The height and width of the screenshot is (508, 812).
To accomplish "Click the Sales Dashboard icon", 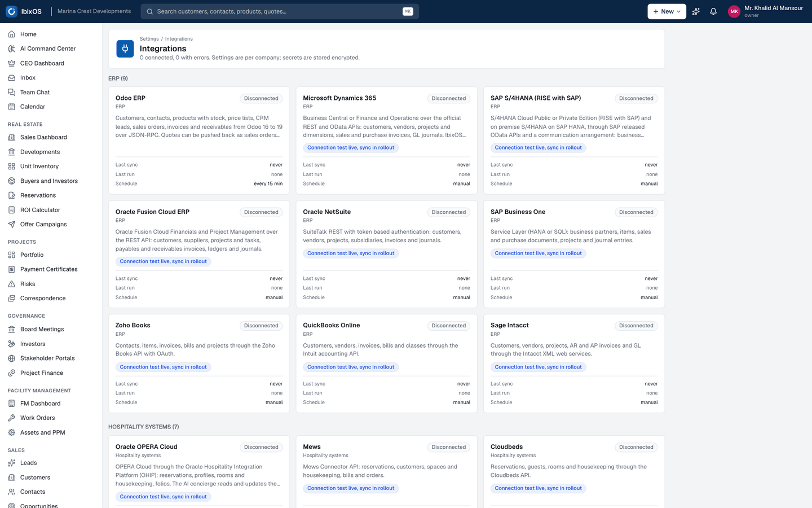I will point(11,137).
